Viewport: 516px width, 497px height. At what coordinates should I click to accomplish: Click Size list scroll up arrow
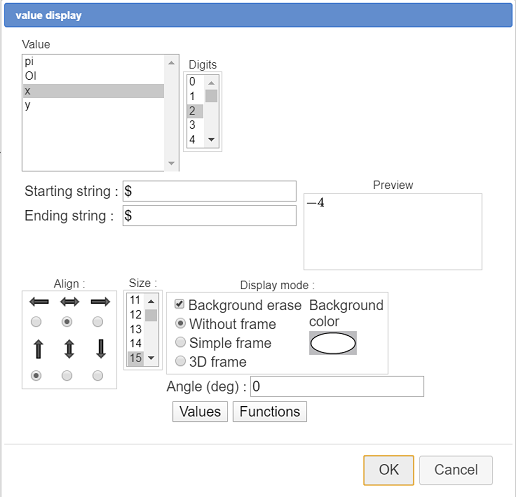pyautogui.click(x=151, y=301)
